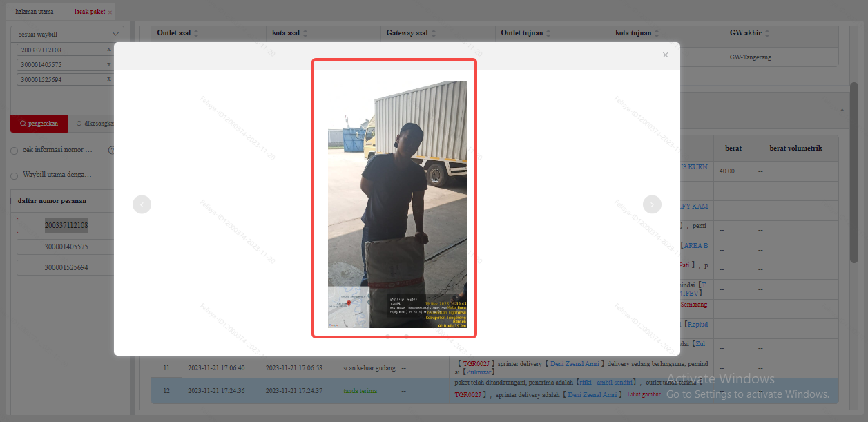Sort by the kota asal column
The width and height of the screenshot is (868, 422).
tap(305, 33)
